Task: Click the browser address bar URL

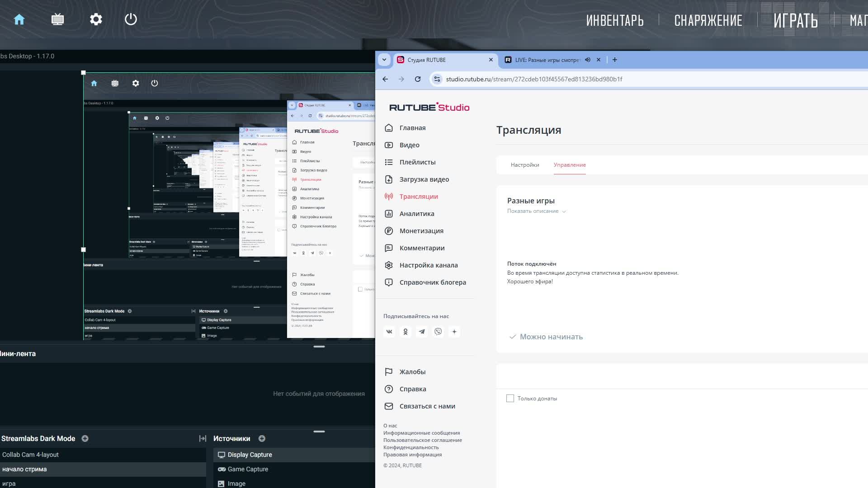Action: [x=534, y=79]
